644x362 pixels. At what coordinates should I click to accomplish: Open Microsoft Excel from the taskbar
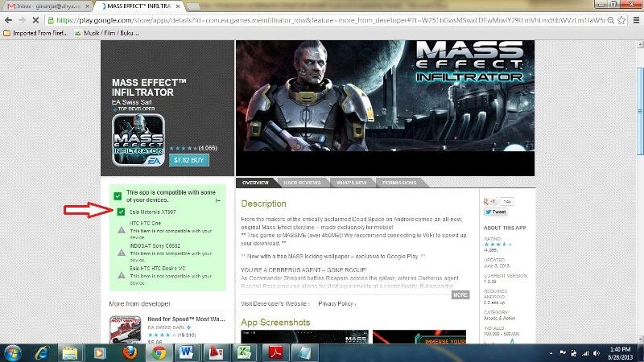click(x=245, y=353)
